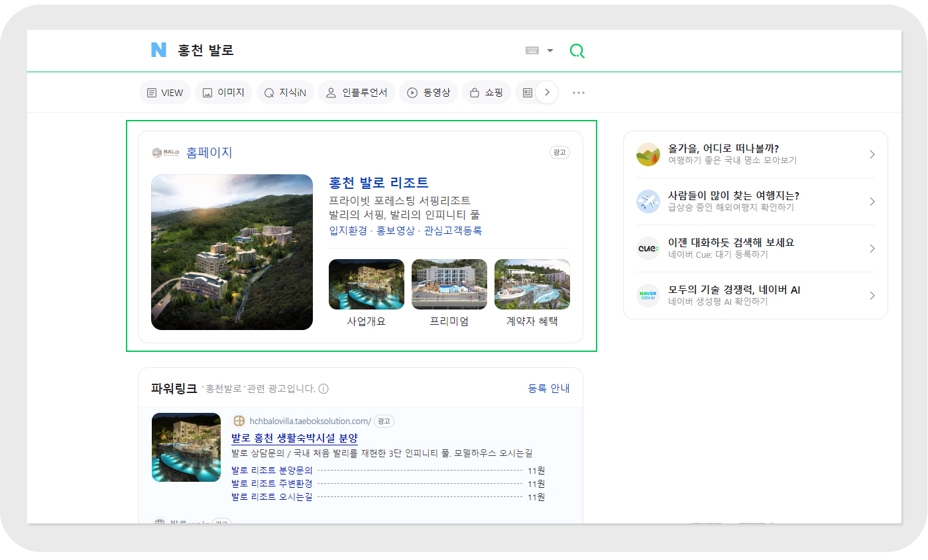Select the 쇼핑 tab
The height and width of the screenshot is (560, 928).
pyautogui.click(x=486, y=93)
